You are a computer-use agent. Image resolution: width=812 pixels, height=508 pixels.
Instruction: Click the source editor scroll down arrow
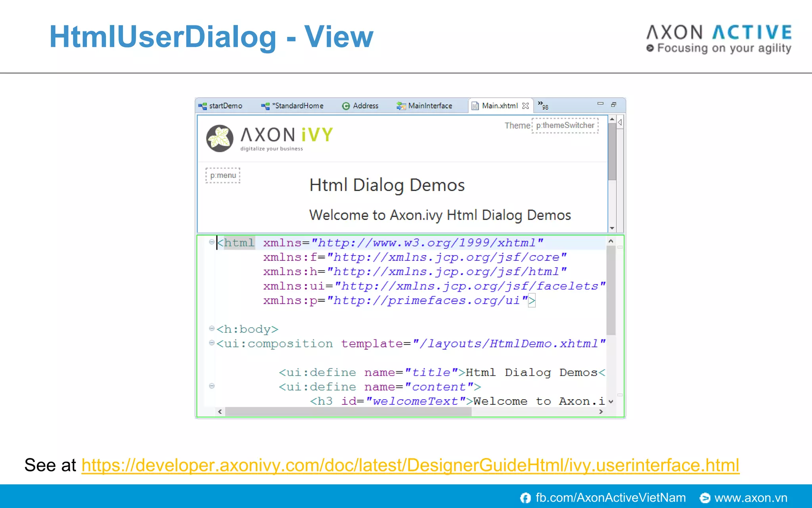pos(611,402)
